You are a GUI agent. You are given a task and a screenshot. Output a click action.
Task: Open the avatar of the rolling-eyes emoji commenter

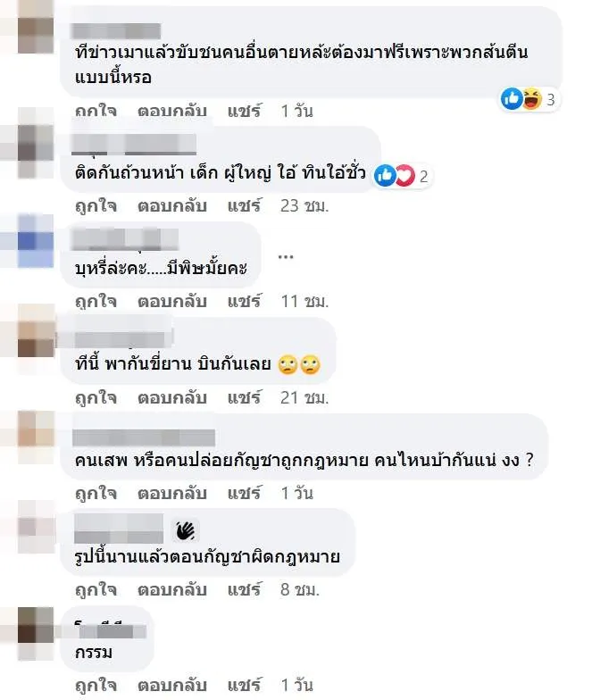pyautogui.click(x=36, y=340)
